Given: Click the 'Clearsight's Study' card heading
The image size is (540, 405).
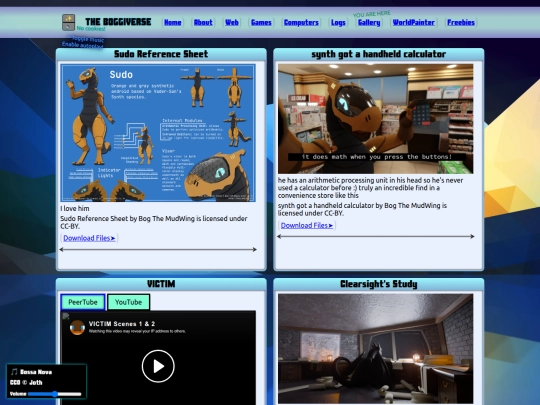Looking at the screenshot, I should (x=378, y=284).
